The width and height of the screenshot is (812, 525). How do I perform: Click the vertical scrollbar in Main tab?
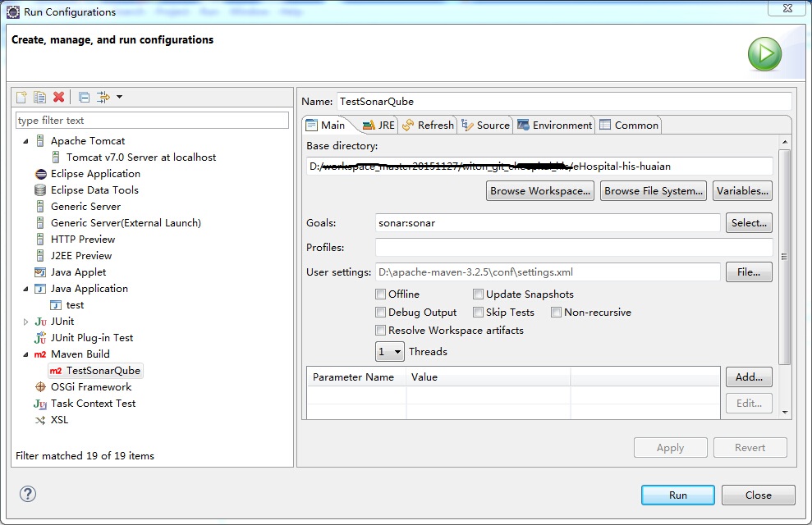point(785,257)
